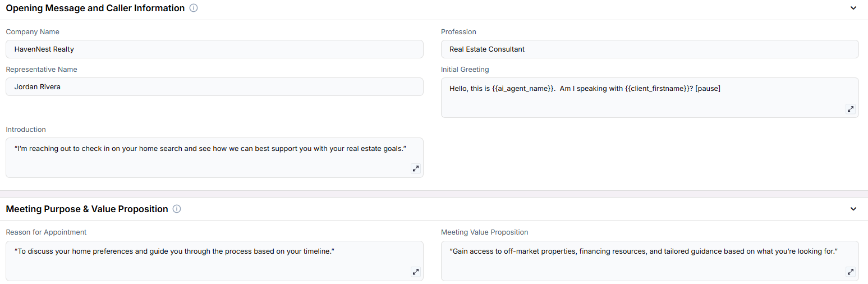The height and width of the screenshot is (284, 868).
Task: Click inside Meeting Value Proposition text
Action: pyautogui.click(x=650, y=261)
